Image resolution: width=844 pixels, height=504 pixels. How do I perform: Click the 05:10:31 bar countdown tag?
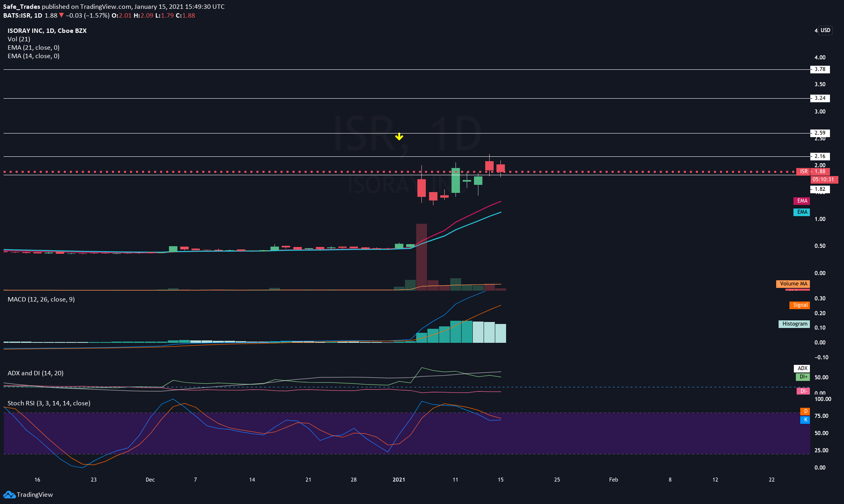824,180
